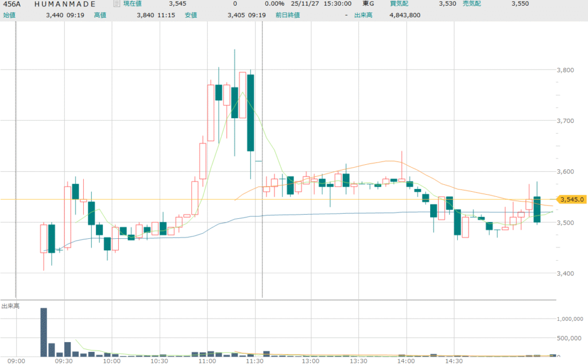Select the 始値 open price label

click(x=10, y=15)
